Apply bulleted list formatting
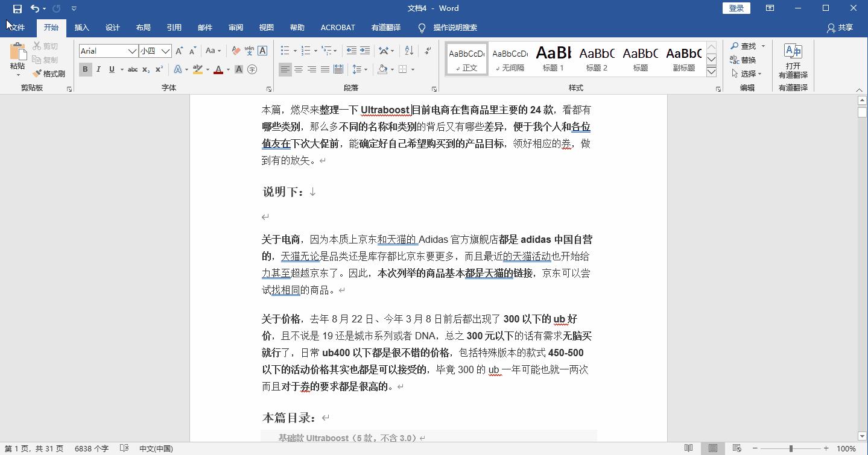Image resolution: width=868 pixels, height=455 pixels. [x=285, y=51]
